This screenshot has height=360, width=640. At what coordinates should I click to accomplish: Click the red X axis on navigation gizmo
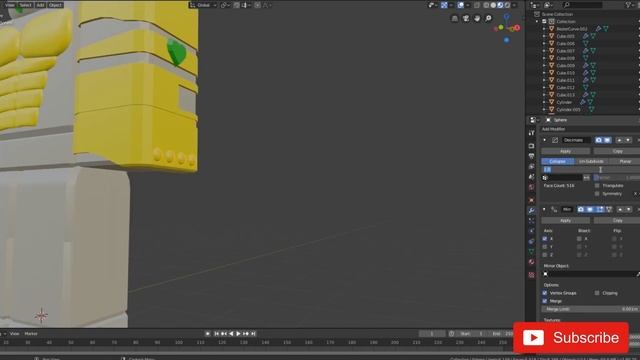[x=517, y=28]
